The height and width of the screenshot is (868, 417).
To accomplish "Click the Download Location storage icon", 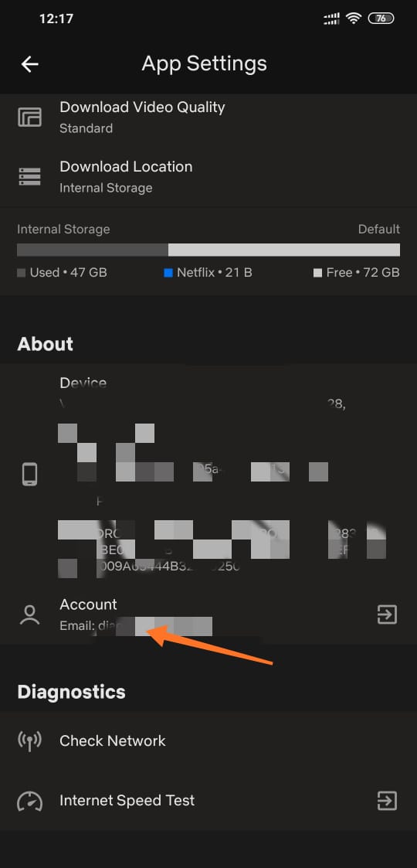I will coord(30,176).
